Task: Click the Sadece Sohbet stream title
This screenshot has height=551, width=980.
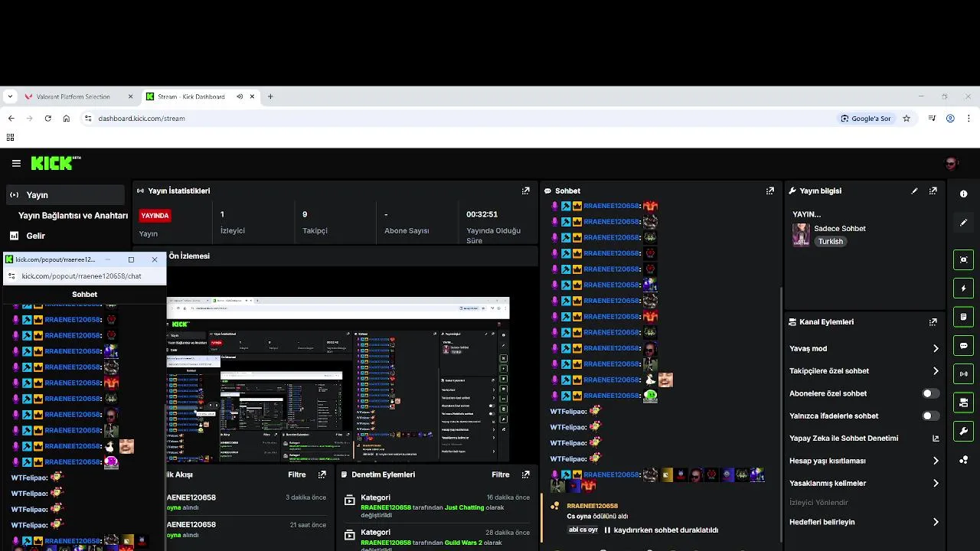Action: tap(840, 229)
